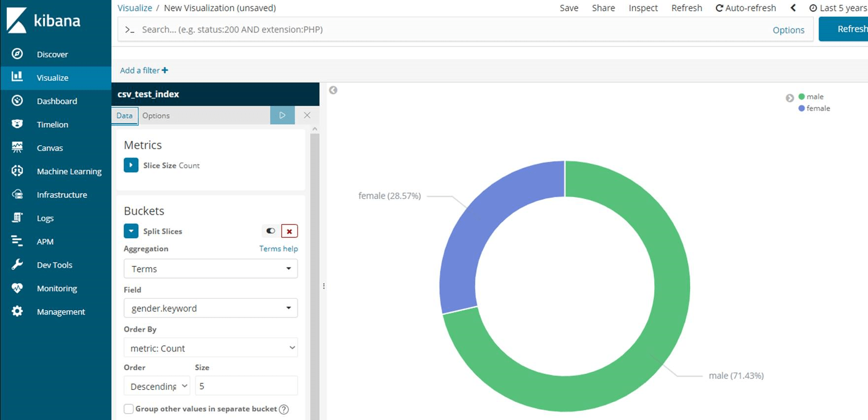Screen dimensions: 868x420
Task: Switch to the Data tab
Action: coord(125,116)
